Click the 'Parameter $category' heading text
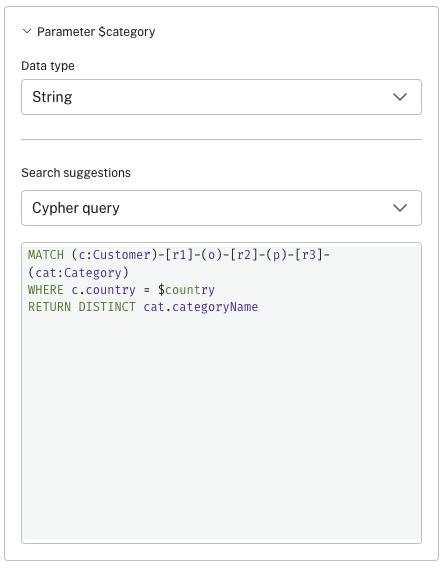This screenshot has height=568, width=448. (96, 32)
